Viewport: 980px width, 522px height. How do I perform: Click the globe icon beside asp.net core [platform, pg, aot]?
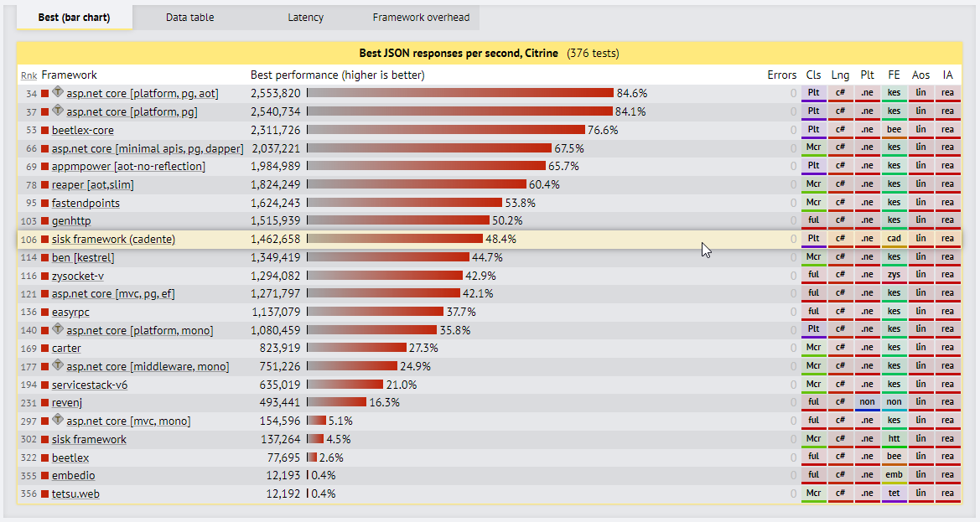click(57, 92)
